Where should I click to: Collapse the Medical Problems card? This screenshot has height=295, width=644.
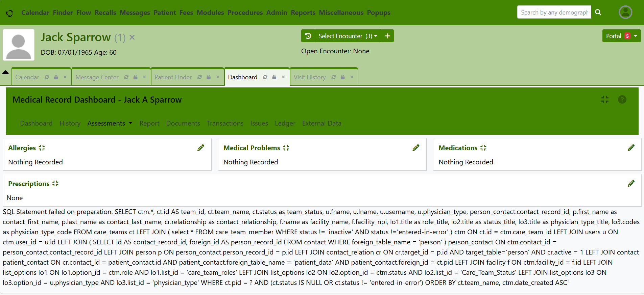(286, 148)
